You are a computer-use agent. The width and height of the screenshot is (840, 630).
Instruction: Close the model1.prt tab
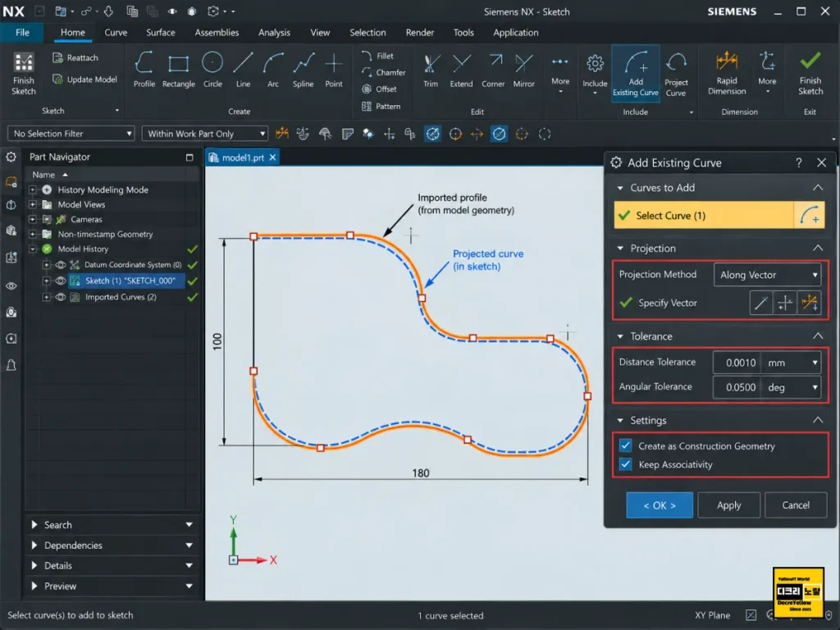pos(272,157)
